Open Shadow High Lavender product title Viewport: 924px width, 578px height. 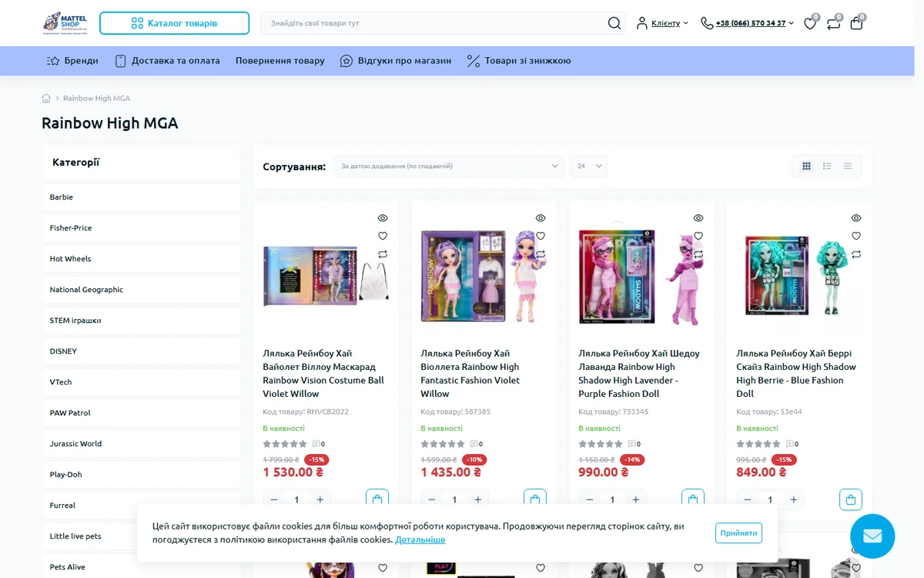(639, 373)
